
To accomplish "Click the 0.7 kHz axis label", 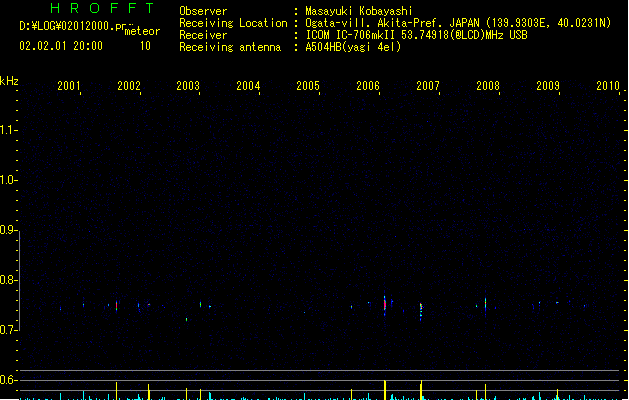I will pyautogui.click(x=8, y=330).
